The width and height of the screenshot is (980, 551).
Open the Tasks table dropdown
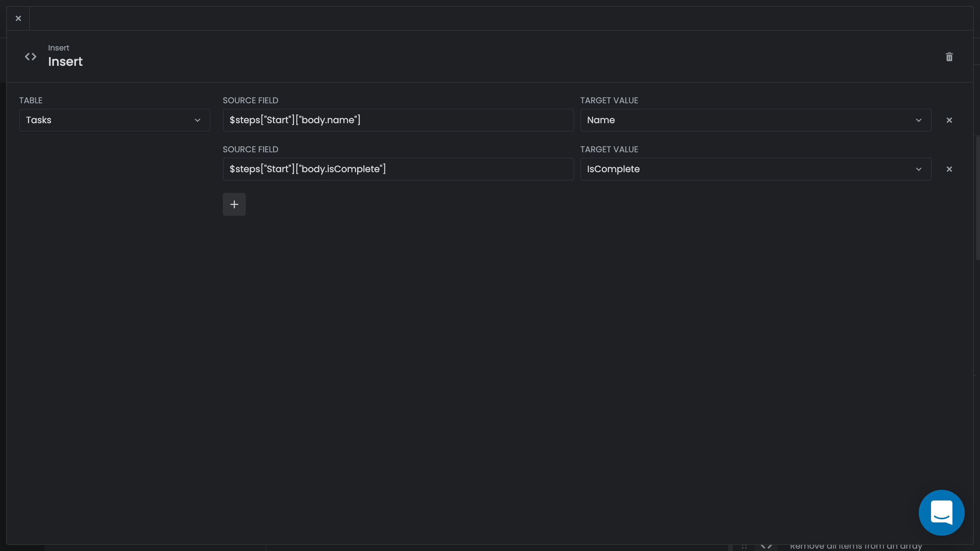115,120
